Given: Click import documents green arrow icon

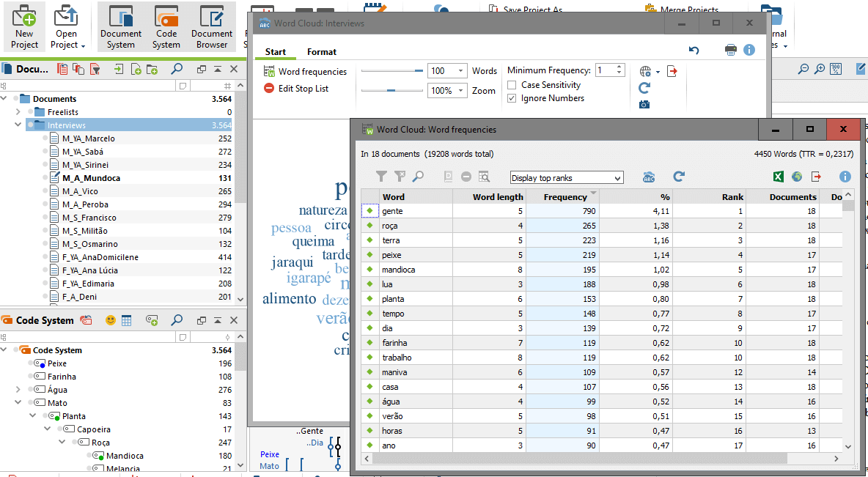Looking at the screenshot, I should 119,69.
